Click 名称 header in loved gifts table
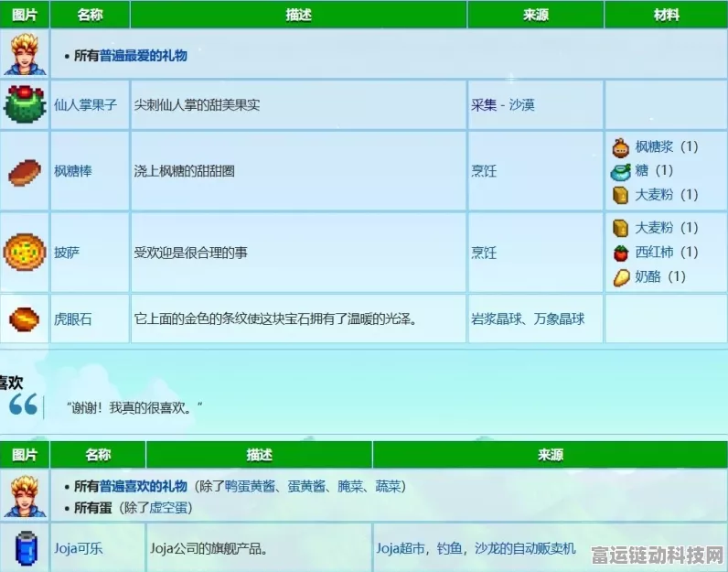728x572 pixels. coord(90,15)
